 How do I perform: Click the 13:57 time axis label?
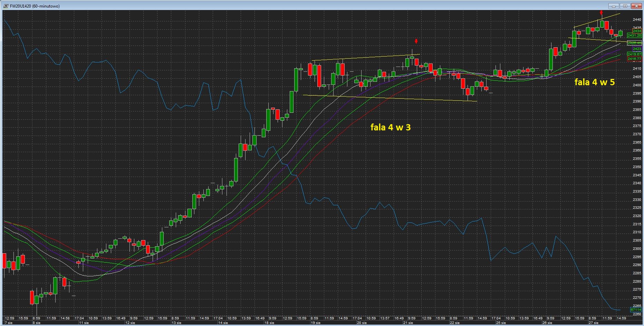tap(385, 318)
